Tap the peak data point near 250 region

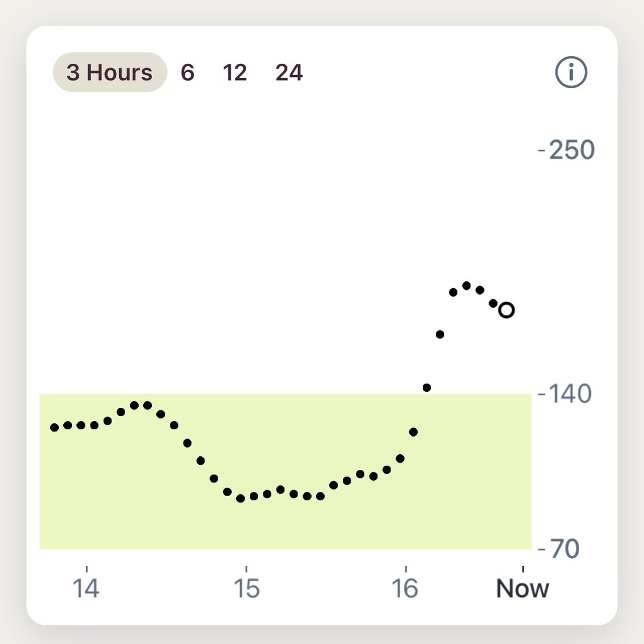(x=467, y=284)
